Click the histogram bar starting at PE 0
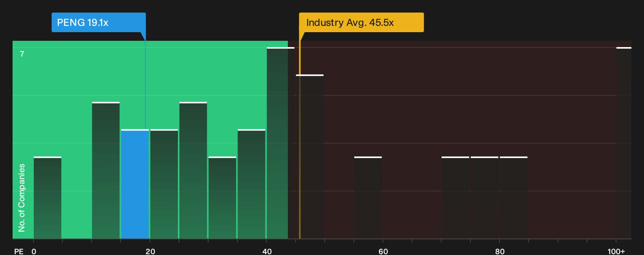 click(48, 198)
